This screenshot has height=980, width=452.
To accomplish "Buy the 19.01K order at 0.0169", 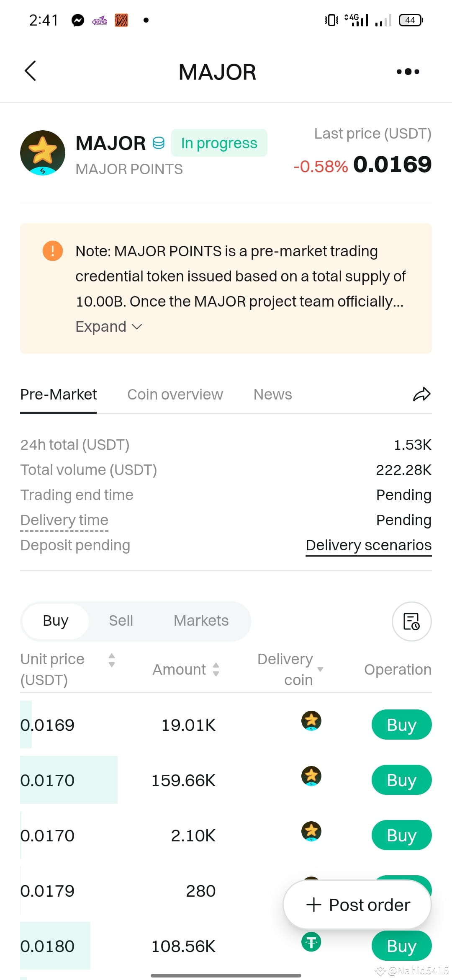I will coord(401,725).
